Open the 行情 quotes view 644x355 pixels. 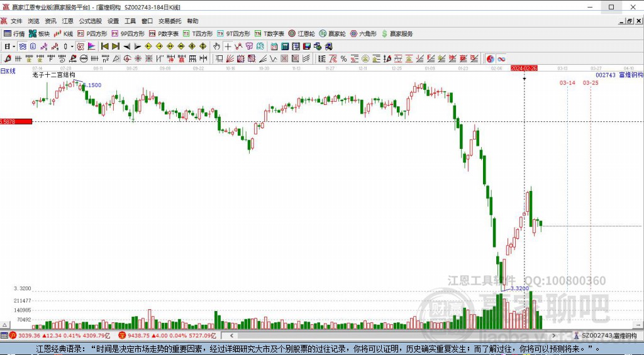pos(14,34)
